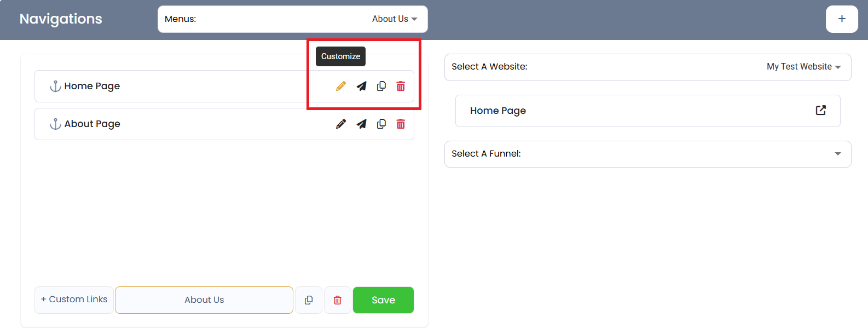
Task: Click the paper plane icon on Home Page row
Action: click(x=361, y=86)
